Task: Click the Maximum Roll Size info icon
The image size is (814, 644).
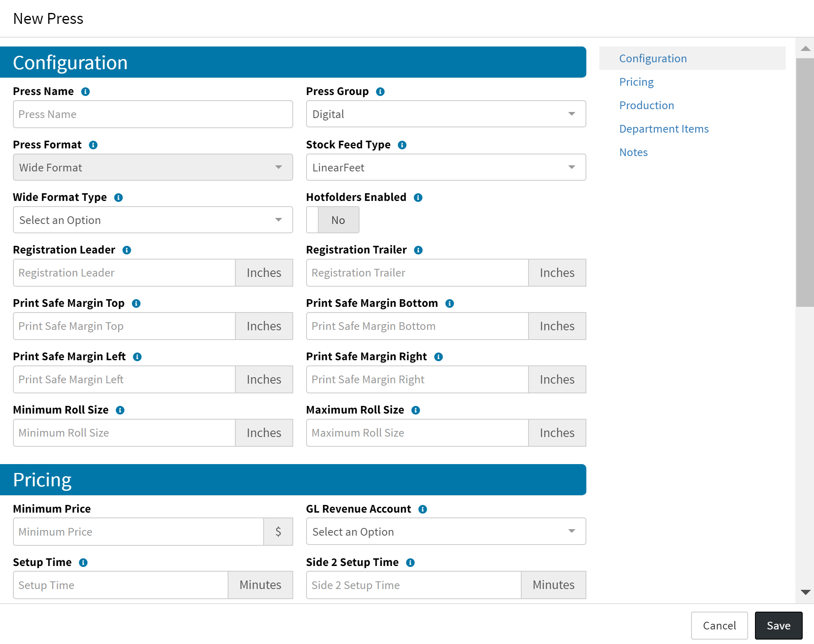Action: [x=416, y=410]
